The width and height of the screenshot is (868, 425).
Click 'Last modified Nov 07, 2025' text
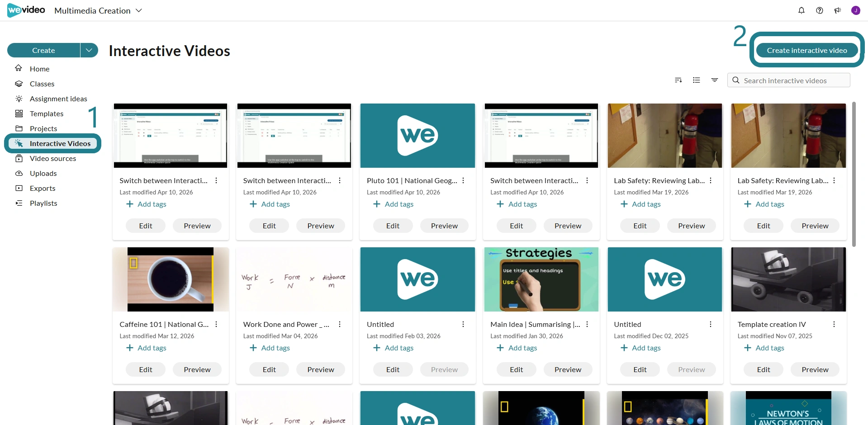[775, 336]
